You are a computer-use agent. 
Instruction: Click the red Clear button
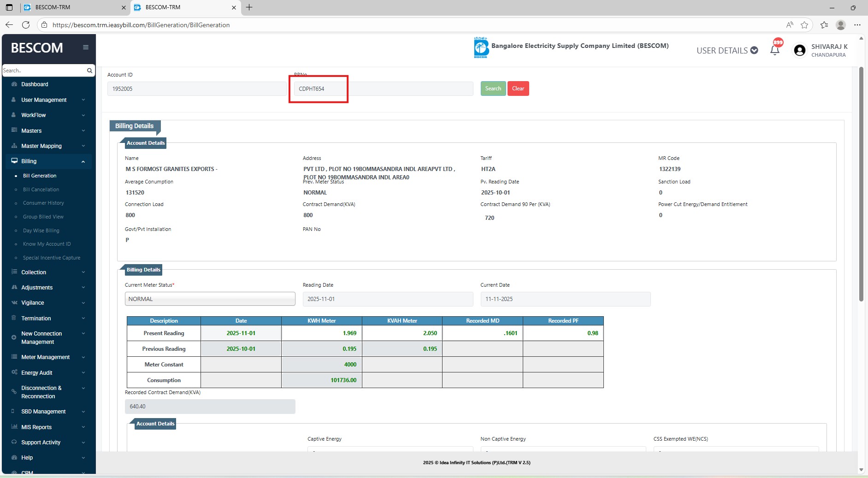tap(518, 89)
